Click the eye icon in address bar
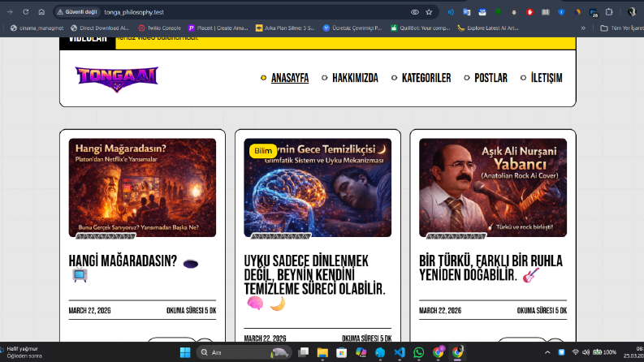The height and width of the screenshot is (362, 644). pos(415,12)
